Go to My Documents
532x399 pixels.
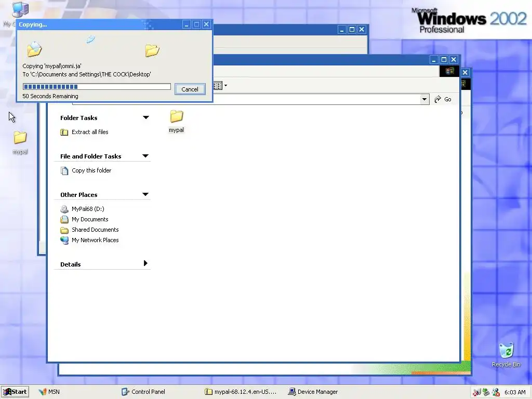(90, 219)
